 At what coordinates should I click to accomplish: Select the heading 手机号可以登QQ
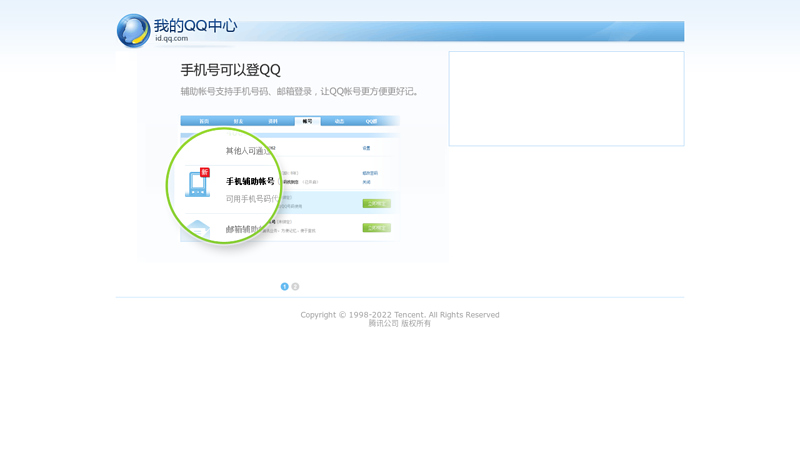(231, 70)
